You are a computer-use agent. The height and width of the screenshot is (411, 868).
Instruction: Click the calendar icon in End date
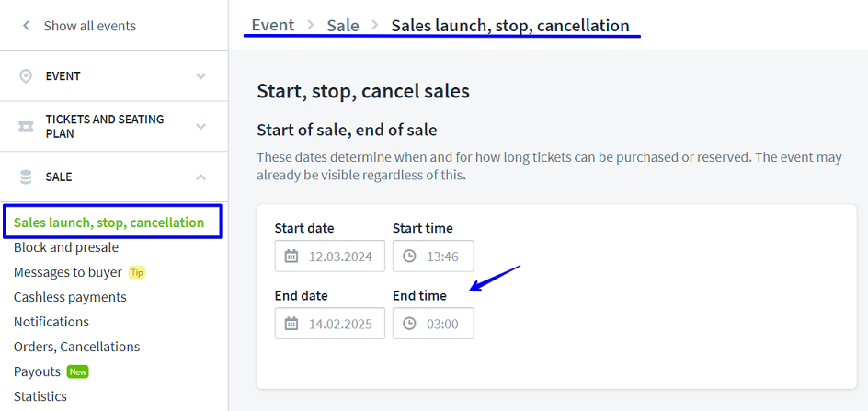tap(291, 324)
